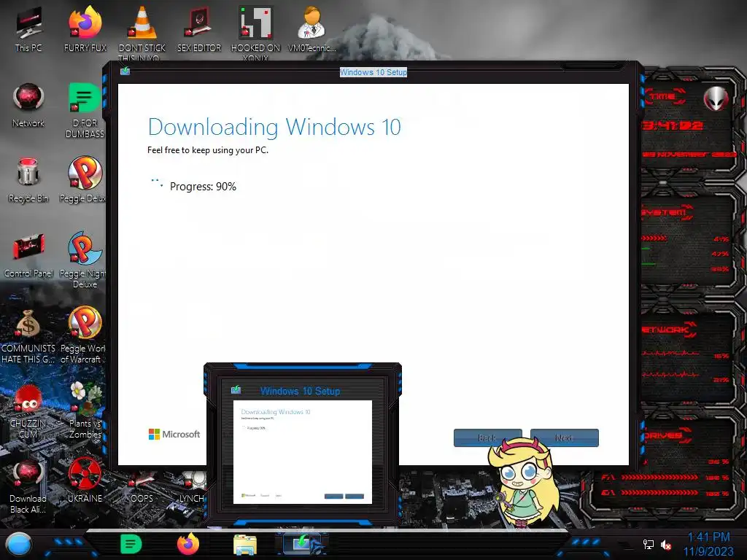Click the Progress: 90% text
The image size is (747, 560).
pos(203,186)
